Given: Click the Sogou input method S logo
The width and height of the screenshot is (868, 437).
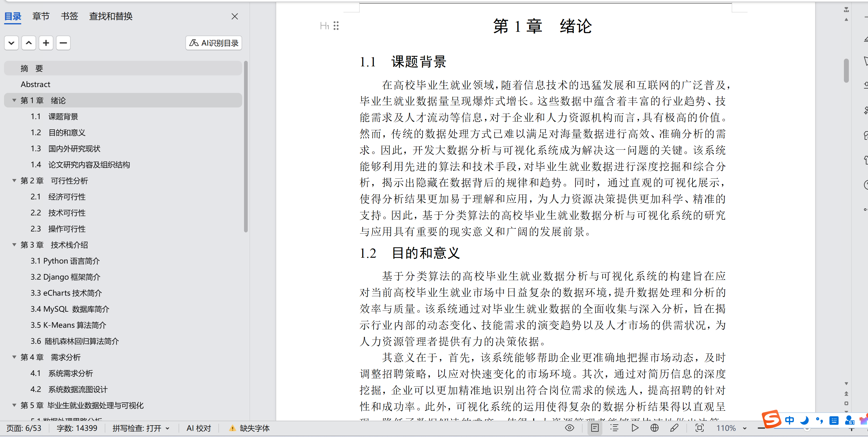Looking at the screenshot, I should 771,419.
